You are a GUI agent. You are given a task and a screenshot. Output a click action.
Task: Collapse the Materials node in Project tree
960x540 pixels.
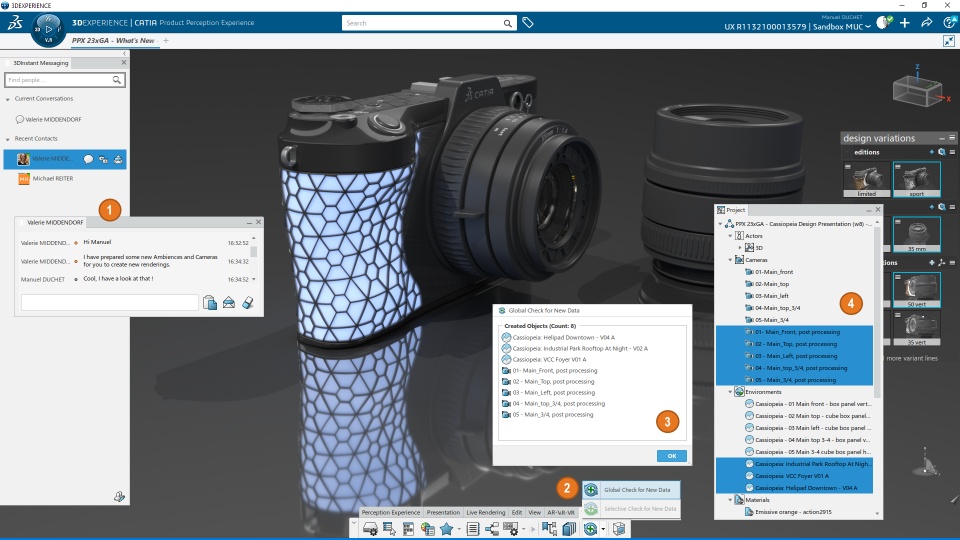(730, 500)
